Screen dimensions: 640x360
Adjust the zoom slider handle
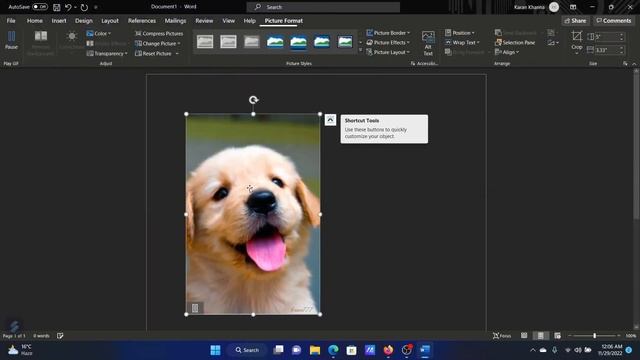(595, 336)
